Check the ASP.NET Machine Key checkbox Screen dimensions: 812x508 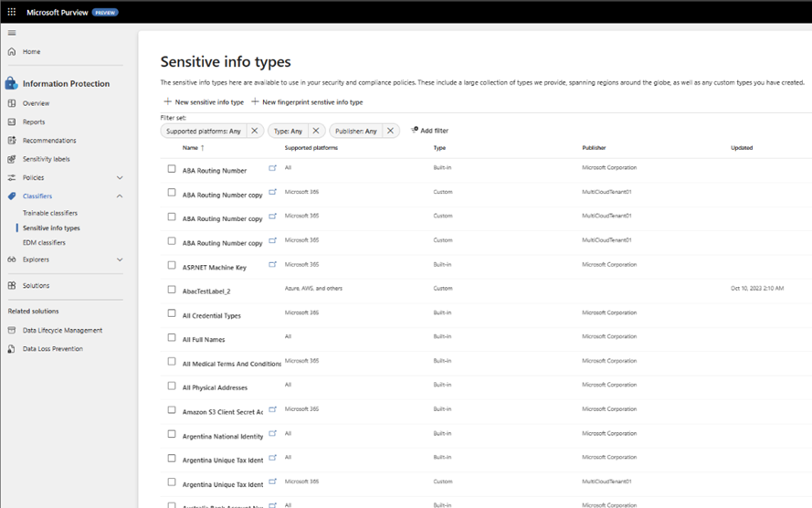(x=172, y=265)
